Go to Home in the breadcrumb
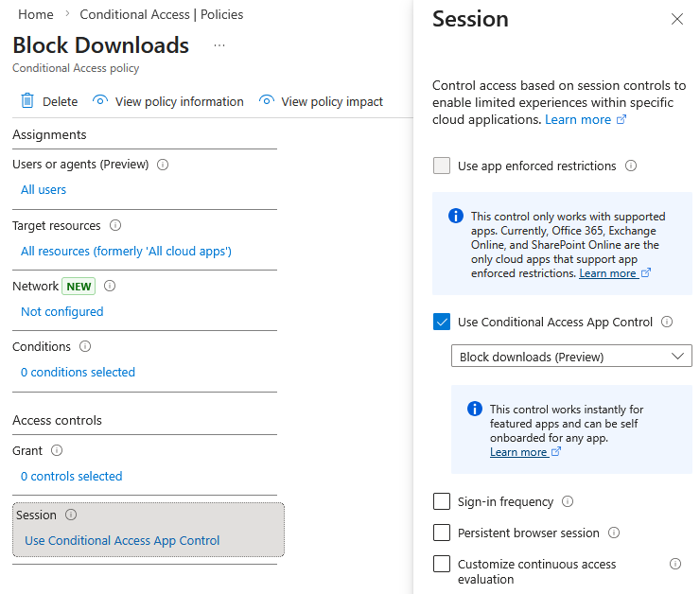The height and width of the screenshot is (594, 700). pyautogui.click(x=36, y=14)
